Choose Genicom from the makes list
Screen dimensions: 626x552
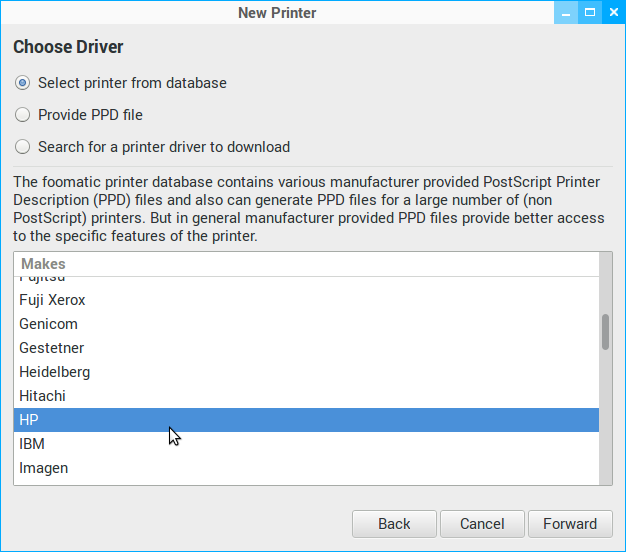coord(48,324)
